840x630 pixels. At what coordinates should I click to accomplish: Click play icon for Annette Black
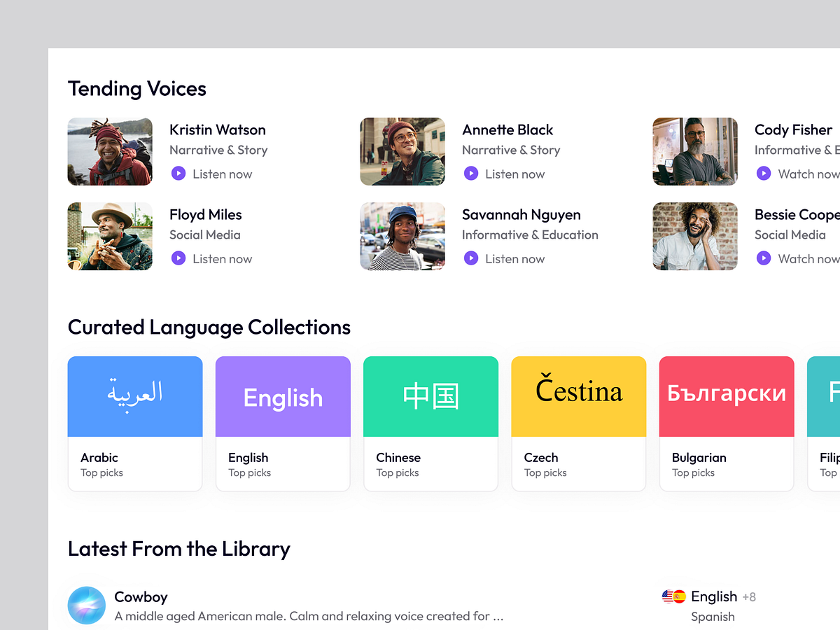pos(471,174)
